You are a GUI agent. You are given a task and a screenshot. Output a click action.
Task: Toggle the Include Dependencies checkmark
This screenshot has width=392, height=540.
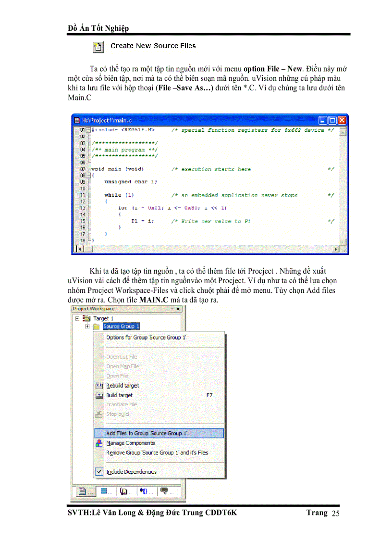99,472
